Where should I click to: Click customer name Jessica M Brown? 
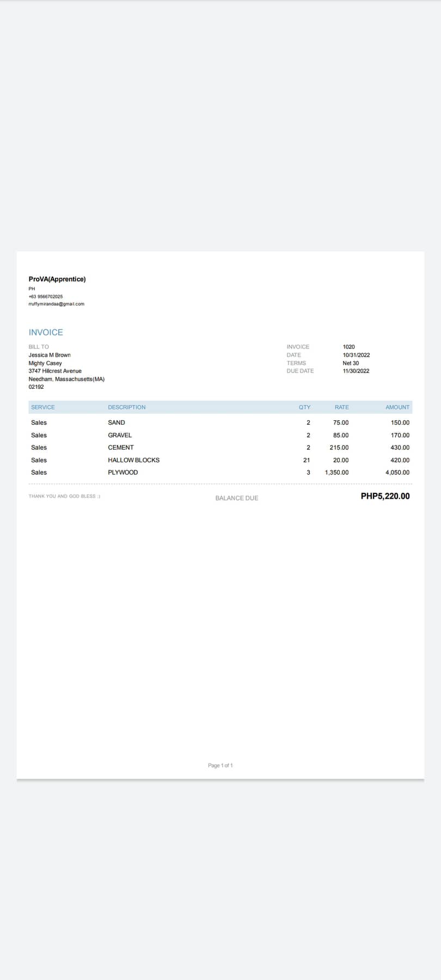[x=50, y=355]
